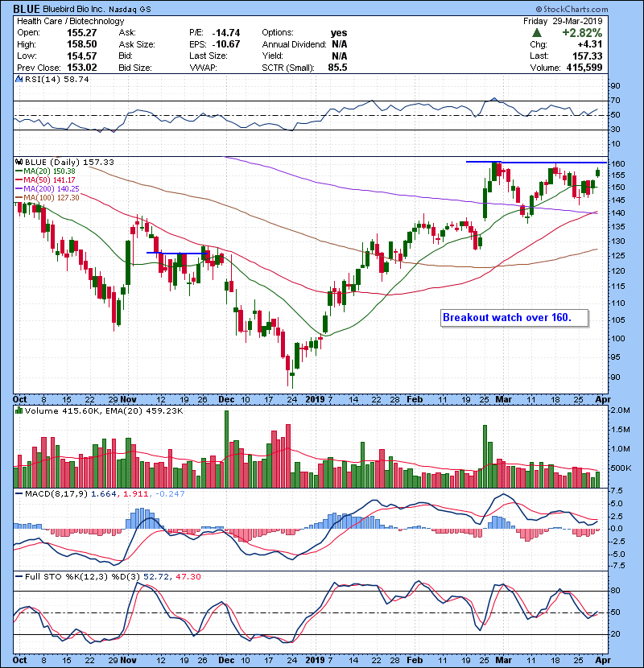The image size is (644, 668).
Task: Click 'Bluebird Bio Inc.' company name
Action: coord(73,9)
